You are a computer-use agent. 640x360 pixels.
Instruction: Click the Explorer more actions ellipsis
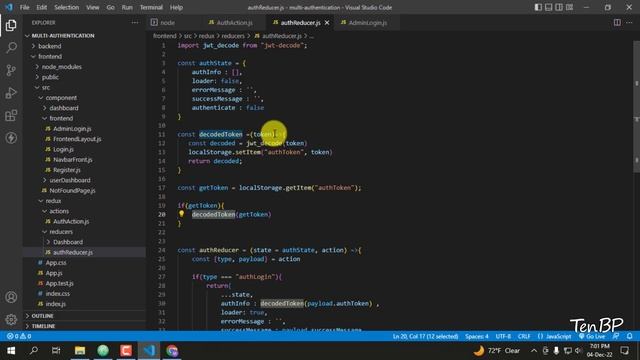point(135,23)
